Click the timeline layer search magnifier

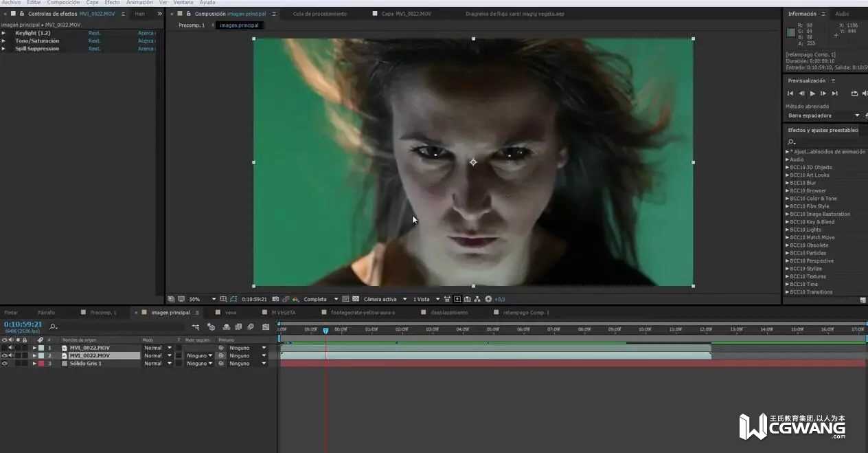tap(54, 327)
